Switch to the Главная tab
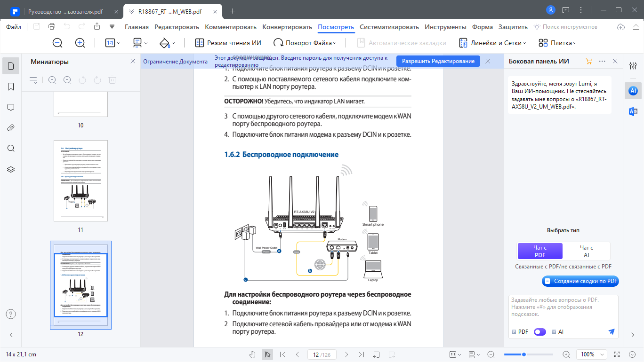644x362 pixels. tap(137, 27)
